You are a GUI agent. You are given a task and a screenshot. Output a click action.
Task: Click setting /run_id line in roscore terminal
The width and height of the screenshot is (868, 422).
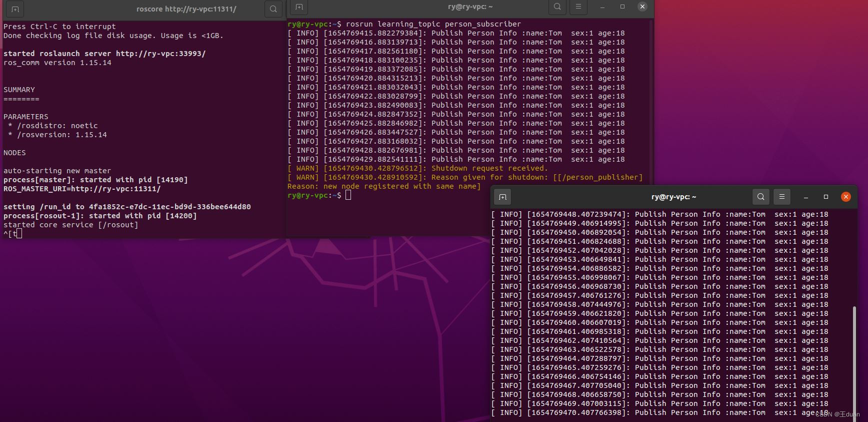coord(127,207)
